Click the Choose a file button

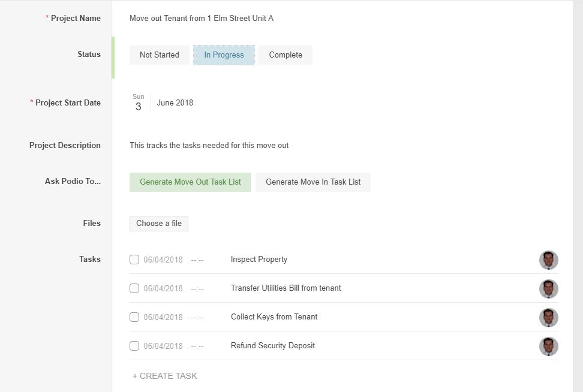pyautogui.click(x=159, y=224)
